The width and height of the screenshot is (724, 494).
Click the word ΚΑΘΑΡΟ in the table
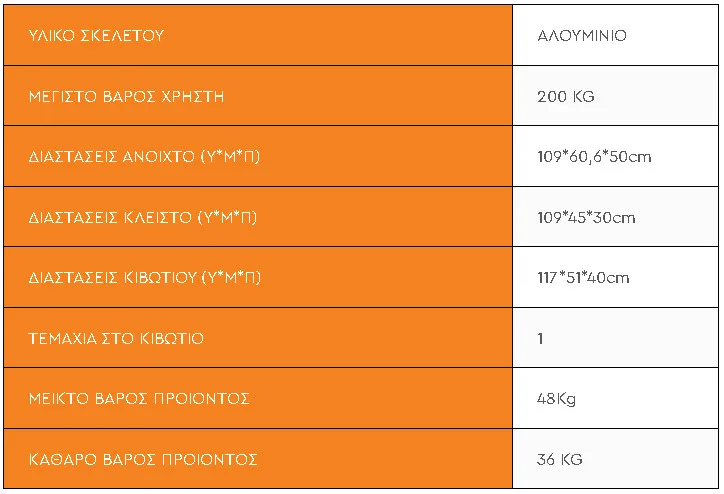click(59, 459)
